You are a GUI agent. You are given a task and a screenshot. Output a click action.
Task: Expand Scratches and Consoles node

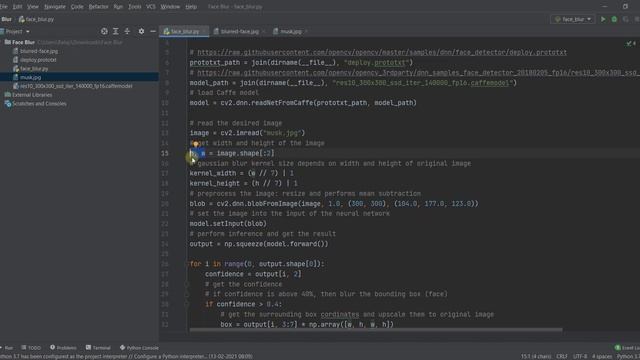(36, 104)
